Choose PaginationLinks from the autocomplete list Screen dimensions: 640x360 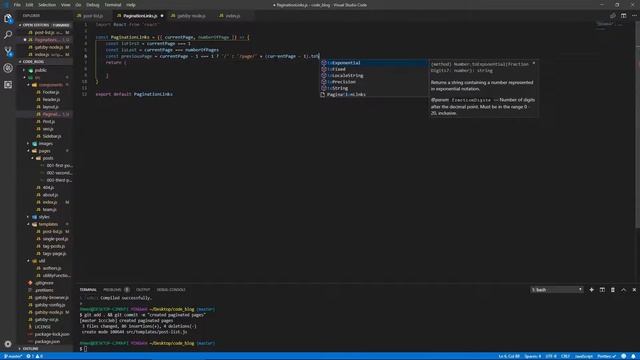pos(374,95)
